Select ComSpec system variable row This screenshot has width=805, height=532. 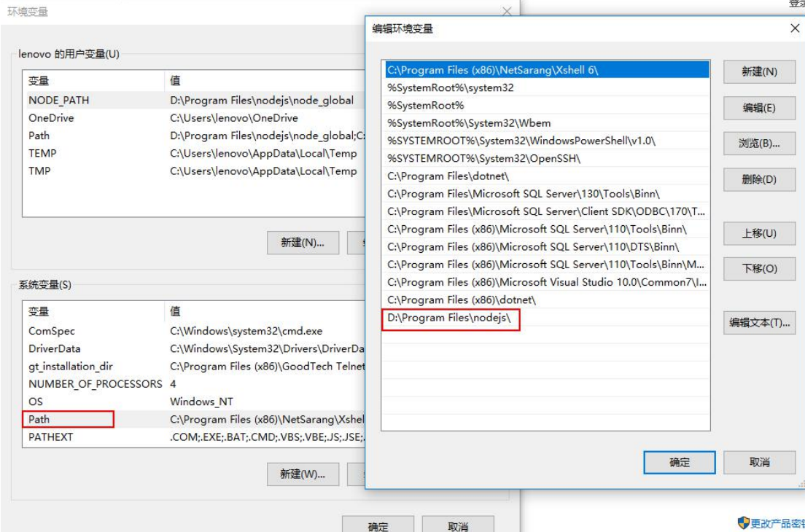(x=195, y=331)
